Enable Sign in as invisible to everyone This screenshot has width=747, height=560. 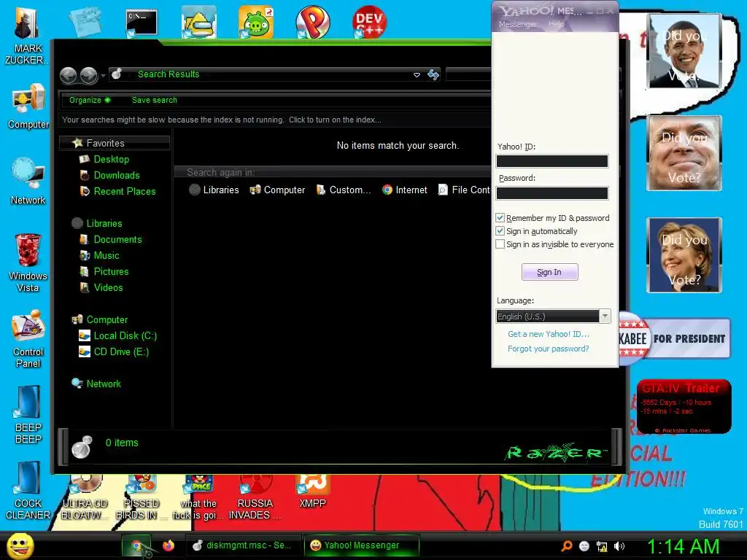[x=500, y=244]
